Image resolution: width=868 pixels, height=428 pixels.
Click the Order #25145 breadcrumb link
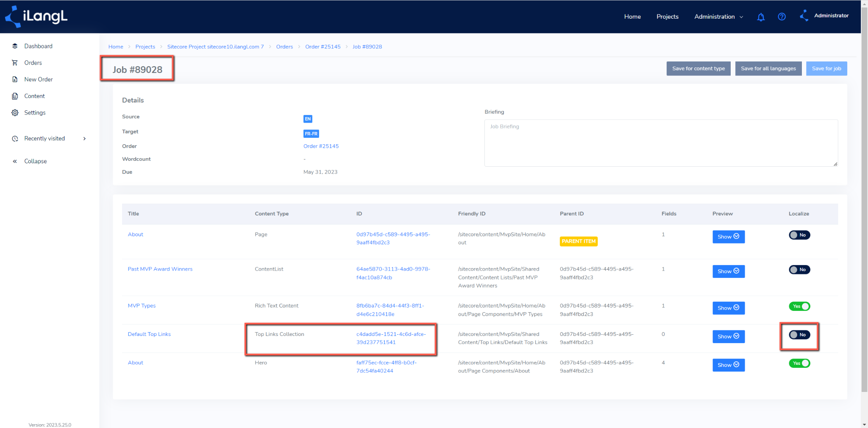pyautogui.click(x=323, y=47)
